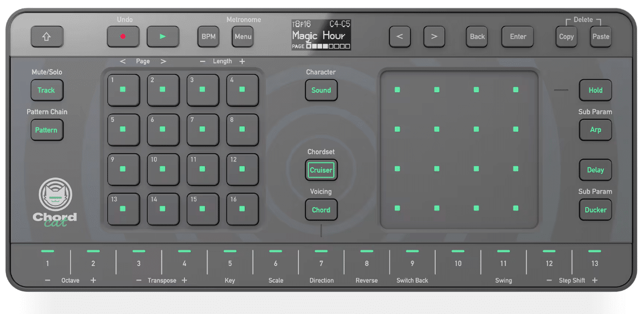Tap keyboard key 13 (Step Shift plus)
Screen dimensions: 644x314
(x=595, y=263)
